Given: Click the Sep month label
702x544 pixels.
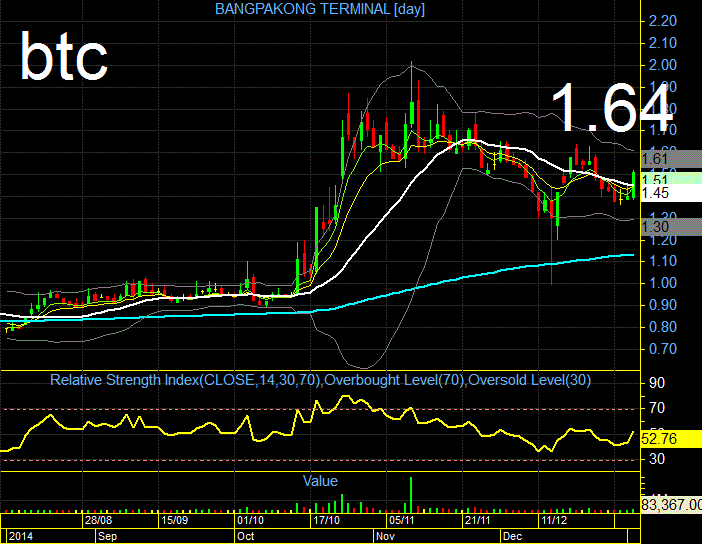Looking at the screenshot, I should click(107, 536).
